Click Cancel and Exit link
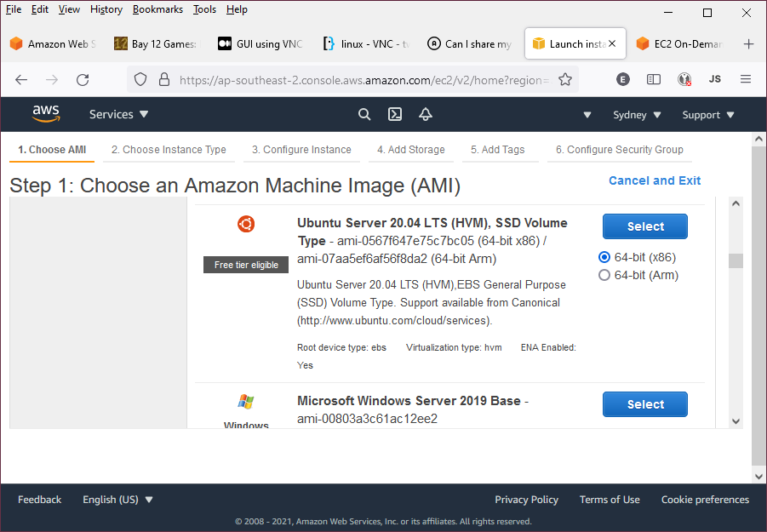 655,180
